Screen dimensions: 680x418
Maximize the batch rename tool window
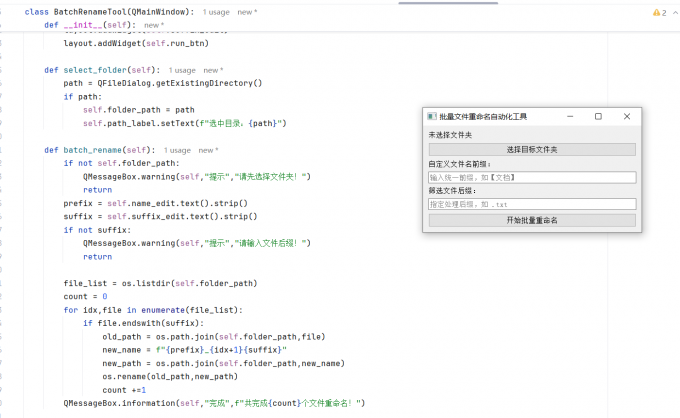point(598,116)
